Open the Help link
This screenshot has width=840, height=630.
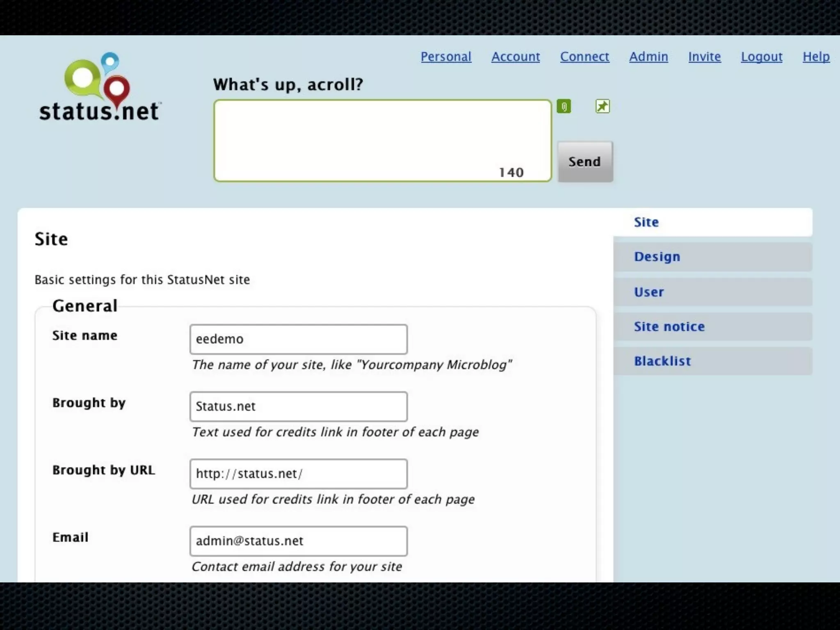coord(816,57)
